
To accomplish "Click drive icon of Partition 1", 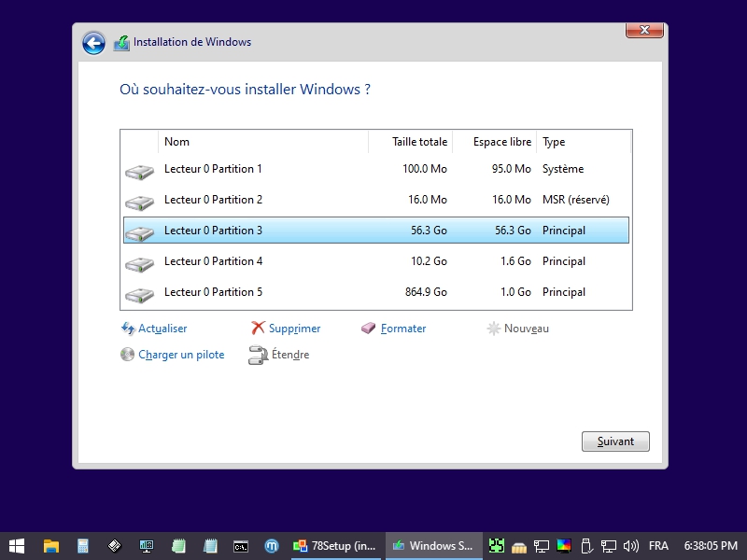I will (139, 171).
